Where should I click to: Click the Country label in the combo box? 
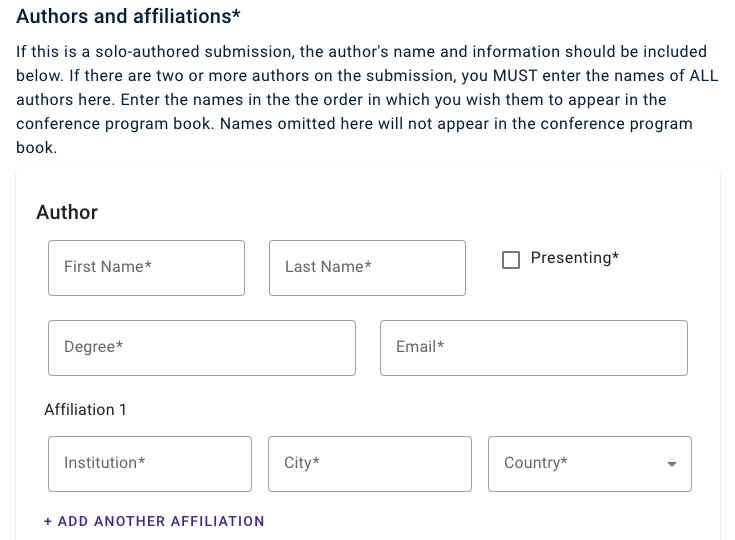535,463
